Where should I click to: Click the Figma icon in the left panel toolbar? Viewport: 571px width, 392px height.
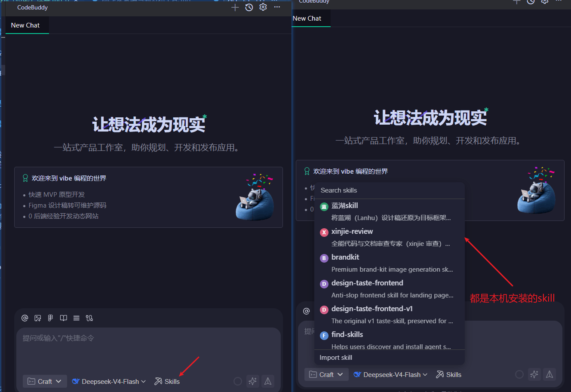[50, 318]
